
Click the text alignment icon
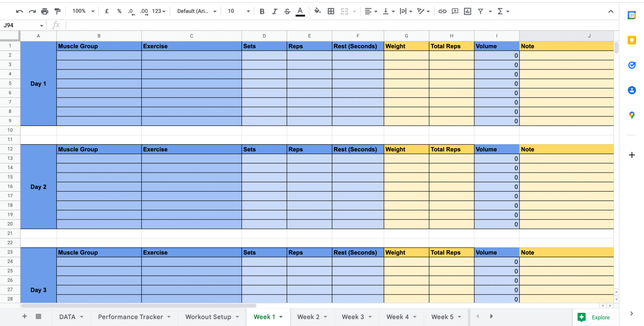(x=367, y=11)
